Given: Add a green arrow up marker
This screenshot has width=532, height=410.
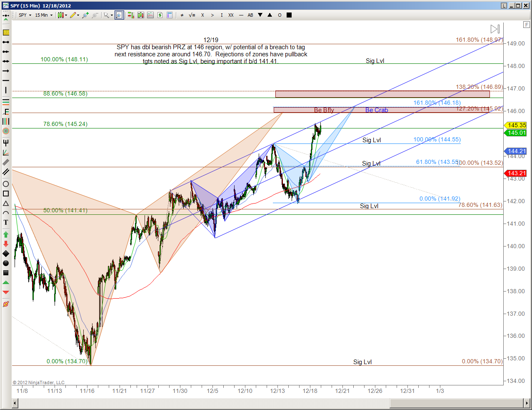Looking at the screenshot, I should (x=6, y=234).
